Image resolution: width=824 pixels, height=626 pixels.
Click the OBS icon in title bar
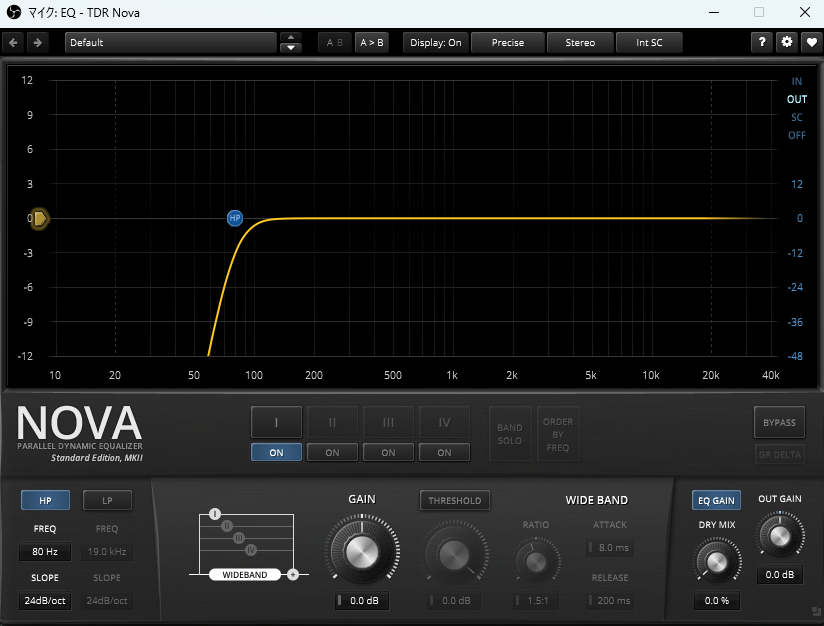pyautogui.click(x=14, y=12)
